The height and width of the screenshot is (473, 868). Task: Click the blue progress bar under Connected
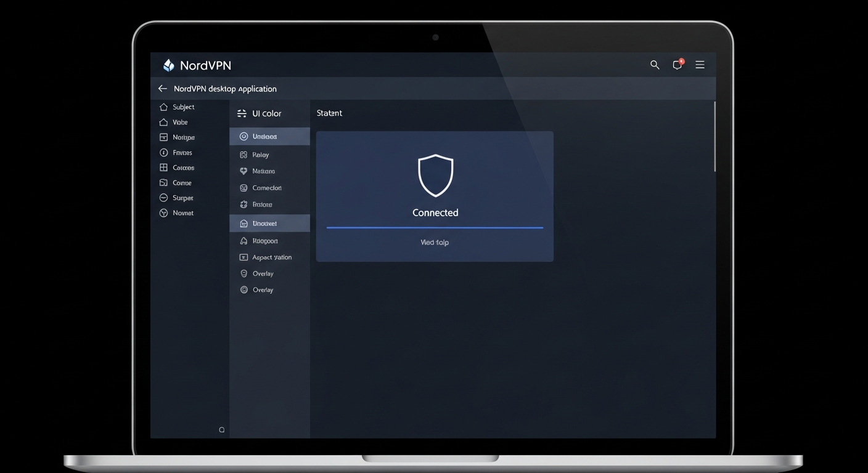(435, 228)
